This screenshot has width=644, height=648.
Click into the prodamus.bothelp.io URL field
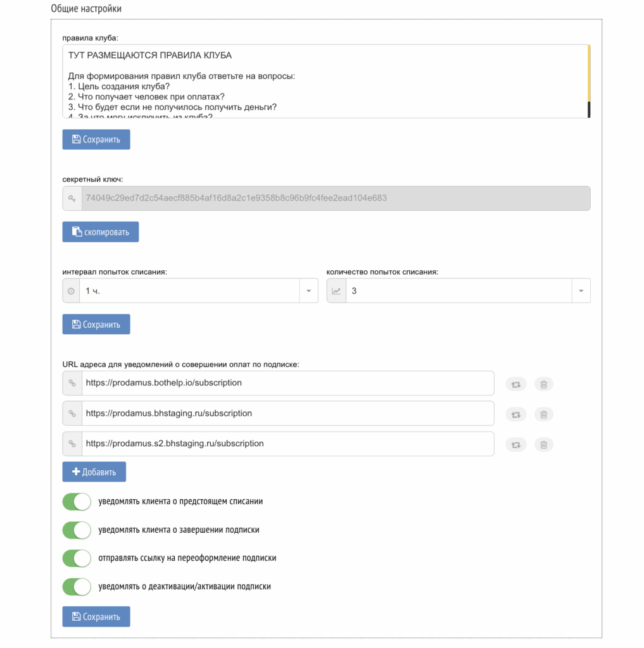[x=287, y=383]
